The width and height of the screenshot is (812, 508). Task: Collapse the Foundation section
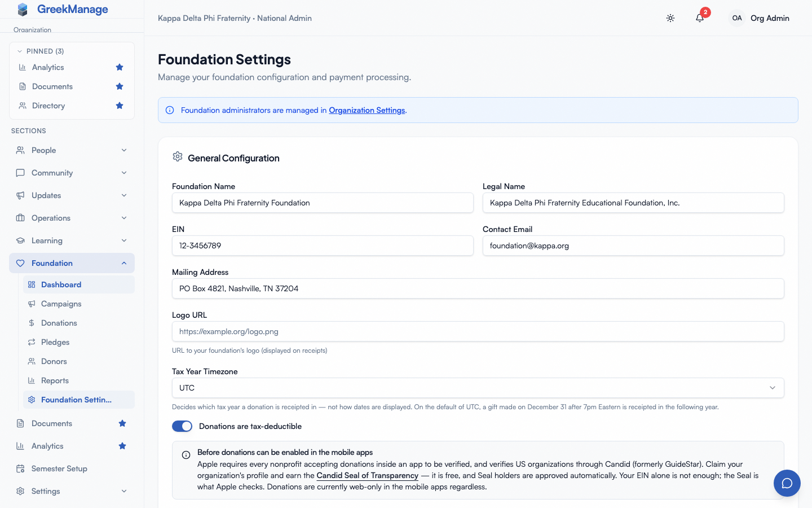[72, 263]
